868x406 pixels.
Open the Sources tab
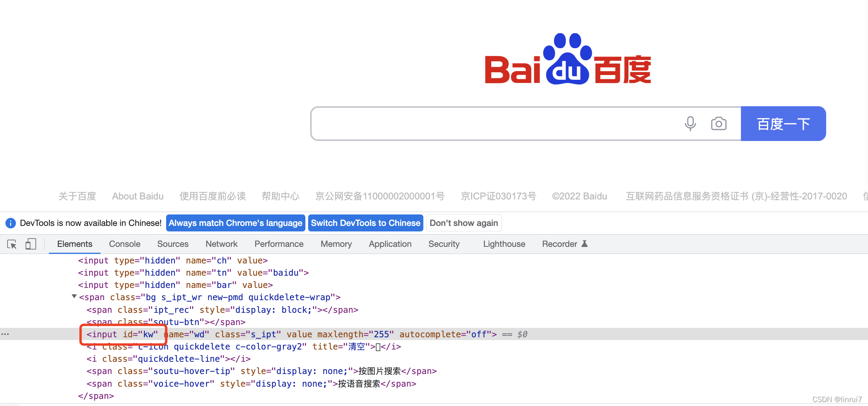(x=173, y=244)
